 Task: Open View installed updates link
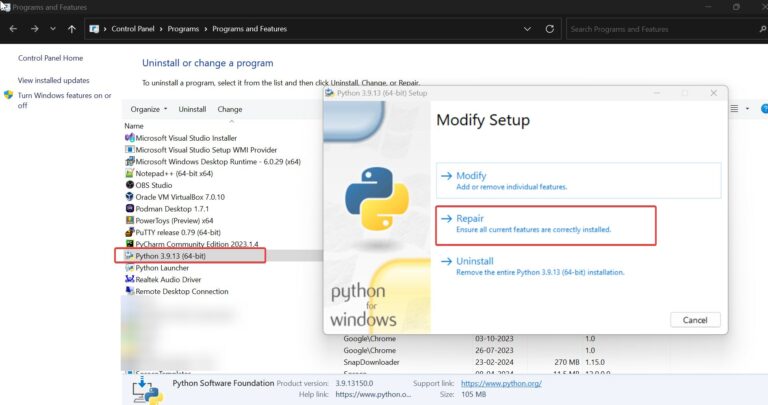[53, 80]
